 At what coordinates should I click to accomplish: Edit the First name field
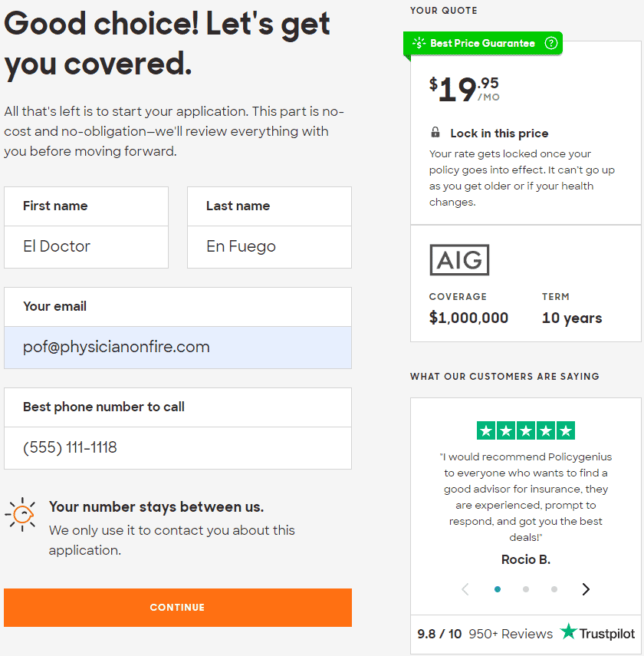click(x=86, y=246)
